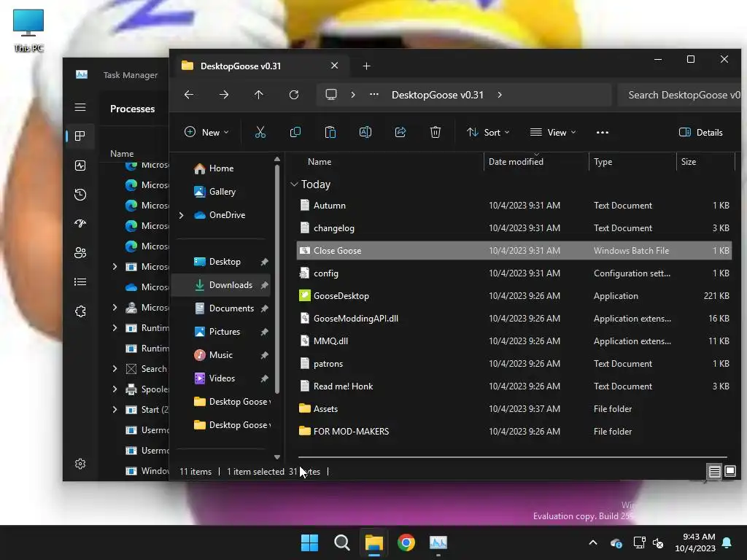This screenshot has width=747, height=560.
Task: Collapse the Today group
Action: 295,184
